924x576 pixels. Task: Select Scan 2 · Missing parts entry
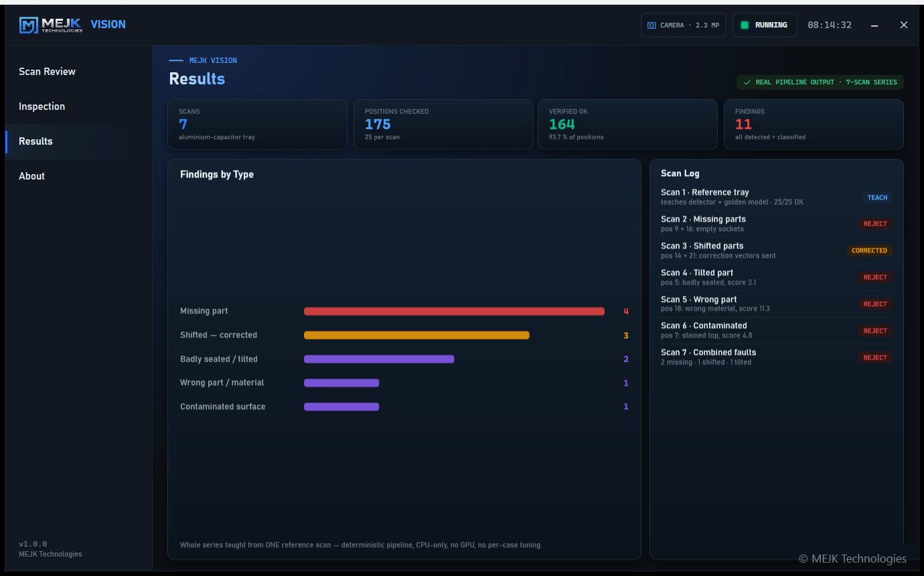point(777,224)
